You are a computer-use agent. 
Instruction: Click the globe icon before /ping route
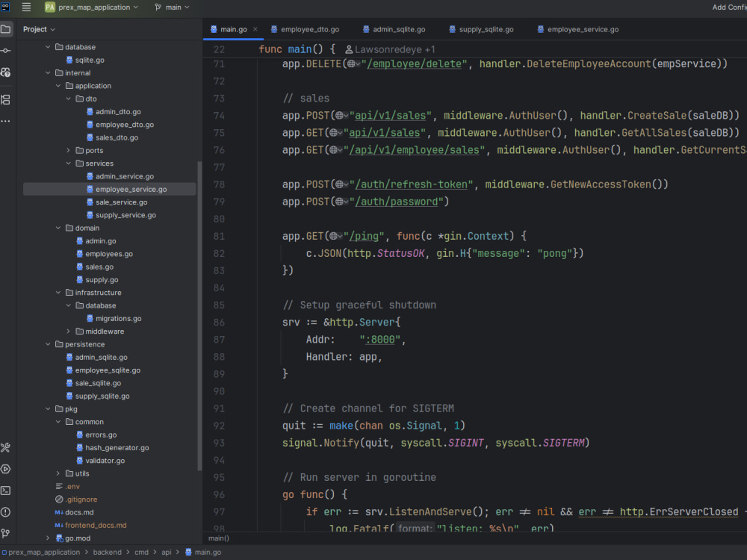(333, 236)
